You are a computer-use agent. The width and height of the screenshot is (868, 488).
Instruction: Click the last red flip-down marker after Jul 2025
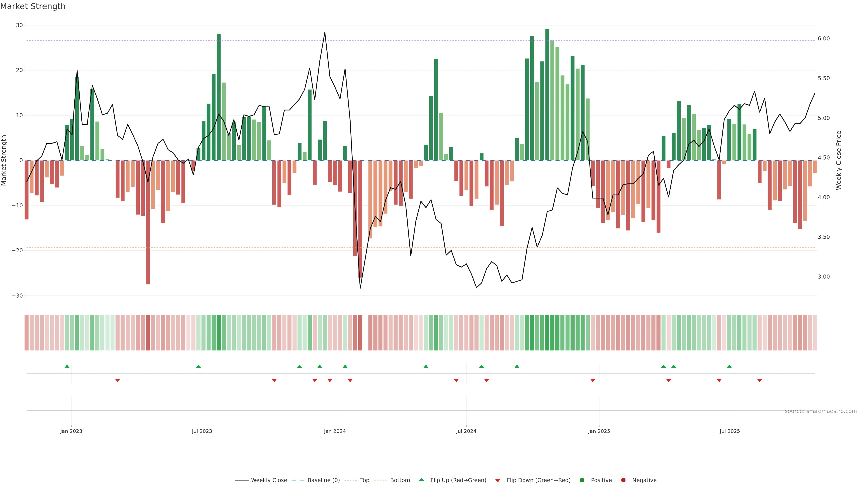tap(759, 380)
